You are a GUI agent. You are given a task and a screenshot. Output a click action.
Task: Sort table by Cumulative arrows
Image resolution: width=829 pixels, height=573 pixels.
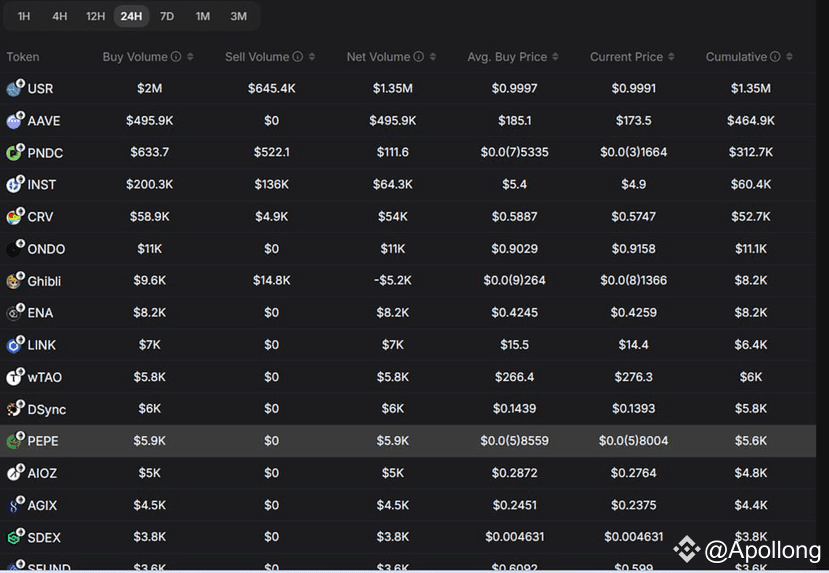[789, 57]
